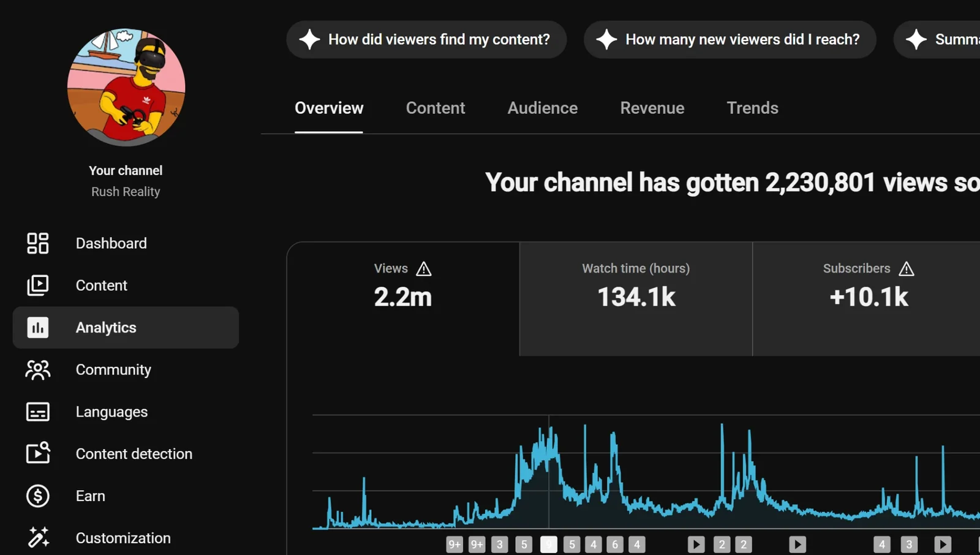Select the Views 2.2m metric card
This screenshot has width=980, height=555.
[x=403, y=299]
